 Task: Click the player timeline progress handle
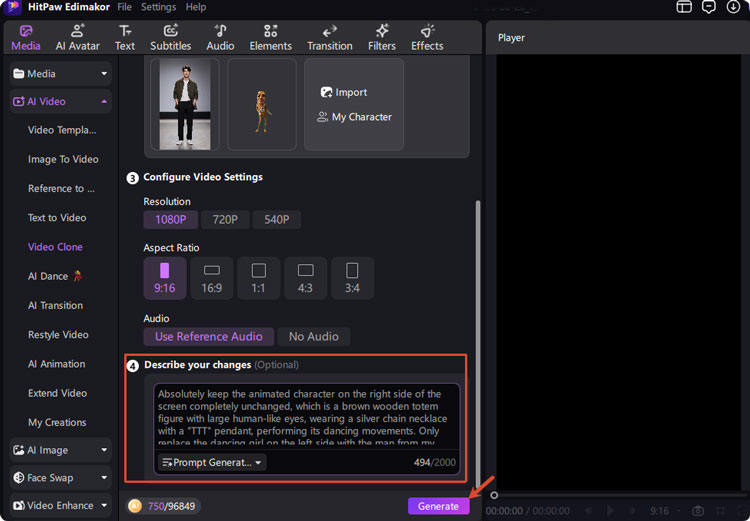pyautogui.click(x=494, y=495)
